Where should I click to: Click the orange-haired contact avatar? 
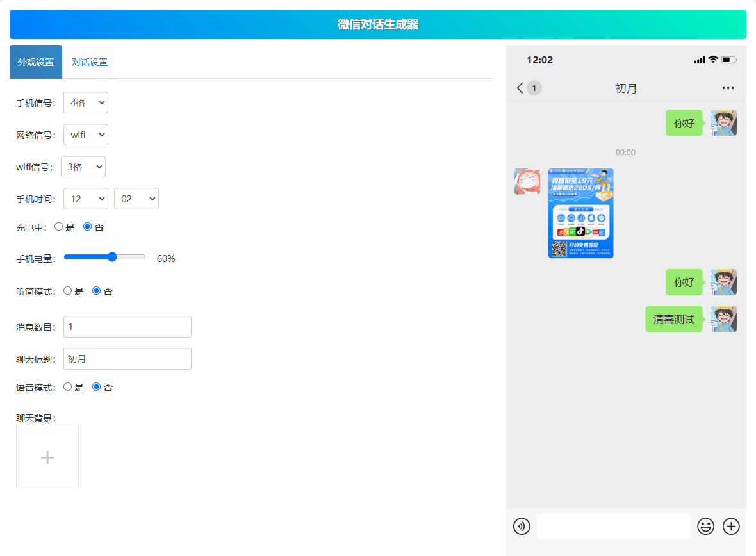click(x=527, y=181)
